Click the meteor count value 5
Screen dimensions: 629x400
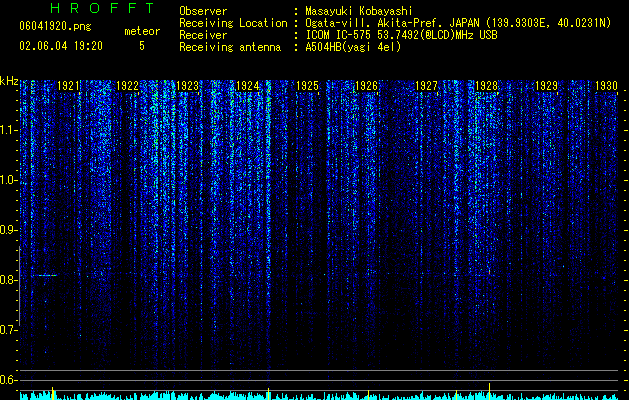142,46
